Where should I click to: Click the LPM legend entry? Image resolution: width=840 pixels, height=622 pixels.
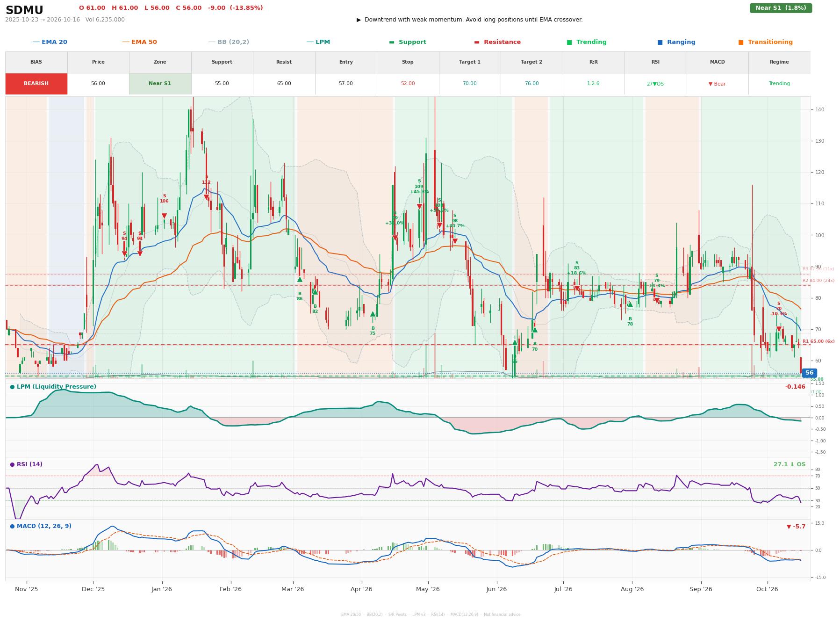pyautogui.click(x=318, y=42)
